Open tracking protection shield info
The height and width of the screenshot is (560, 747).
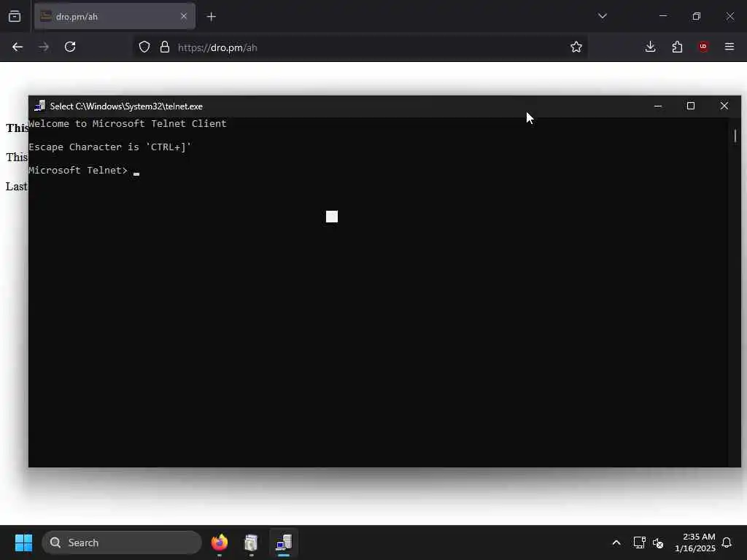pos(144,47)
